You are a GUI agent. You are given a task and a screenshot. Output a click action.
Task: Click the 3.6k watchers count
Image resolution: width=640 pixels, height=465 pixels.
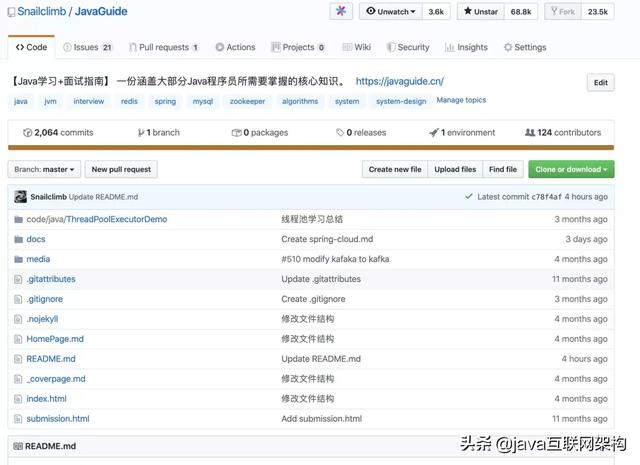coord(436,11)
